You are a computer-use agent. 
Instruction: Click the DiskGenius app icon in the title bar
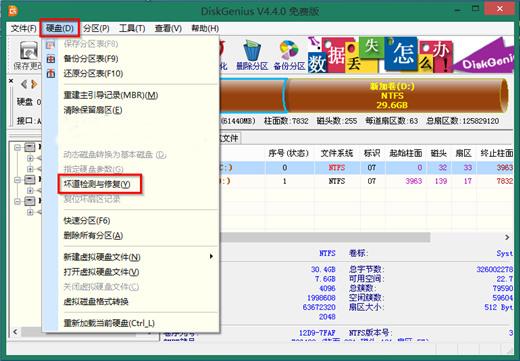click(13, 11)
